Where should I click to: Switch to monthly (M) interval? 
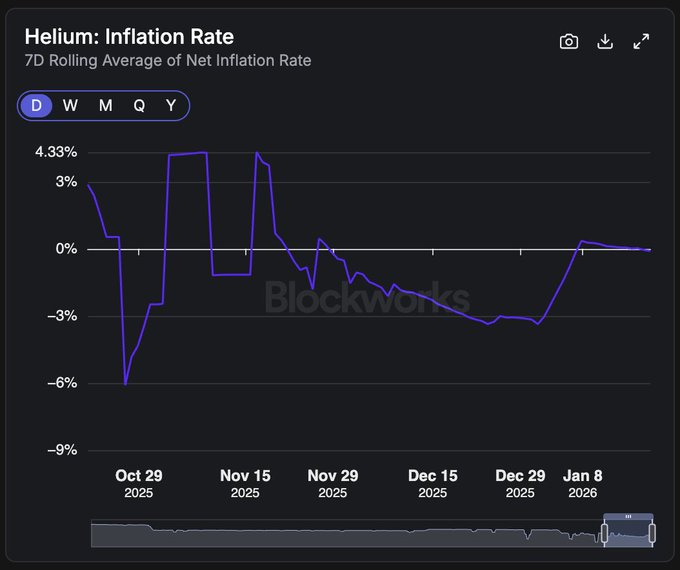point(105,106)
